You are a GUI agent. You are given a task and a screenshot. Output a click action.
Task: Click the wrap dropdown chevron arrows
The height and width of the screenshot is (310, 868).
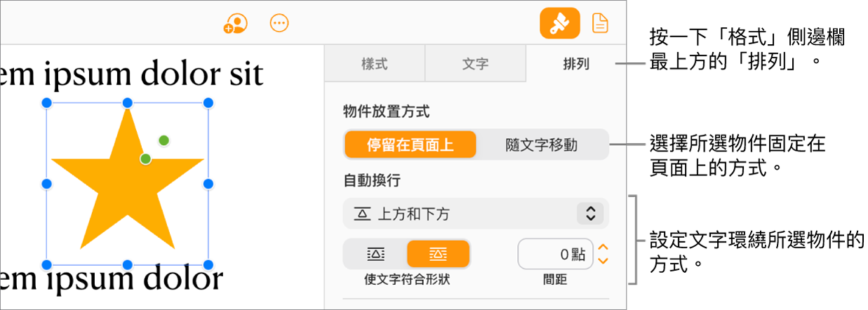590,214
